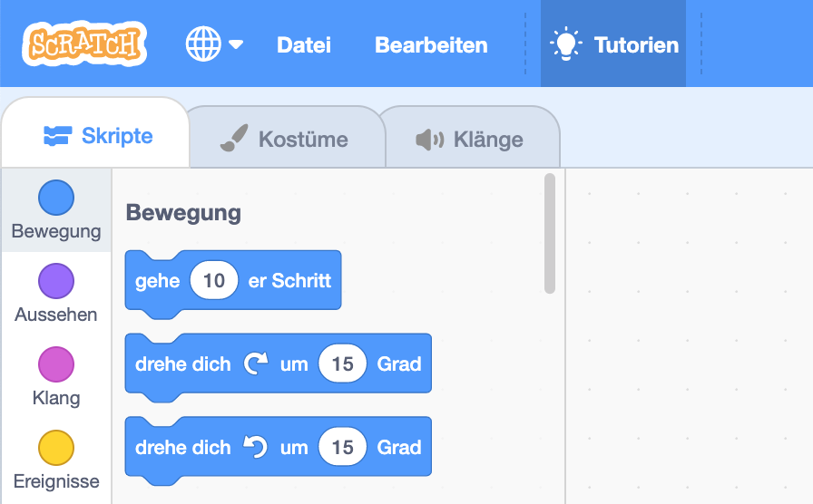Screen dimensions: 813x504
Task: Click the counterclockwise rotation arrow icon
Action: [x=256, y=447]
